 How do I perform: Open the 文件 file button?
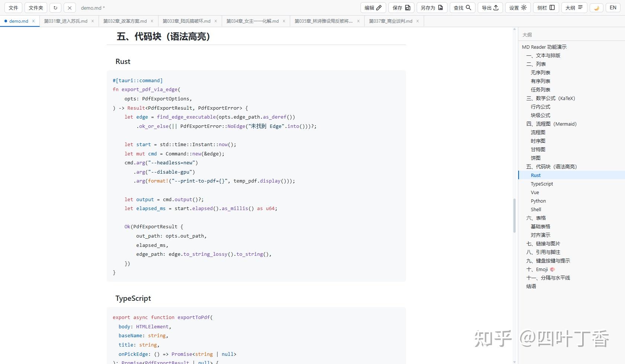click(x=13, y=8)
